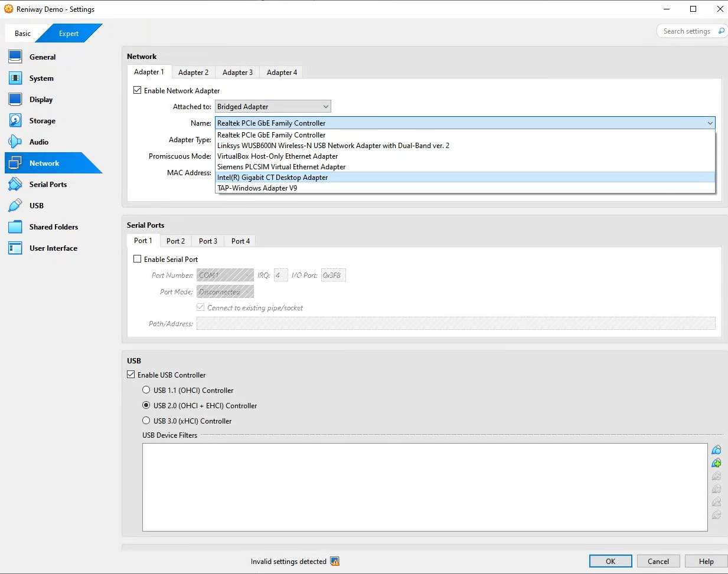
Task: Click the I/O Port field
Action: pyautogui.click(x=334, y=275)
